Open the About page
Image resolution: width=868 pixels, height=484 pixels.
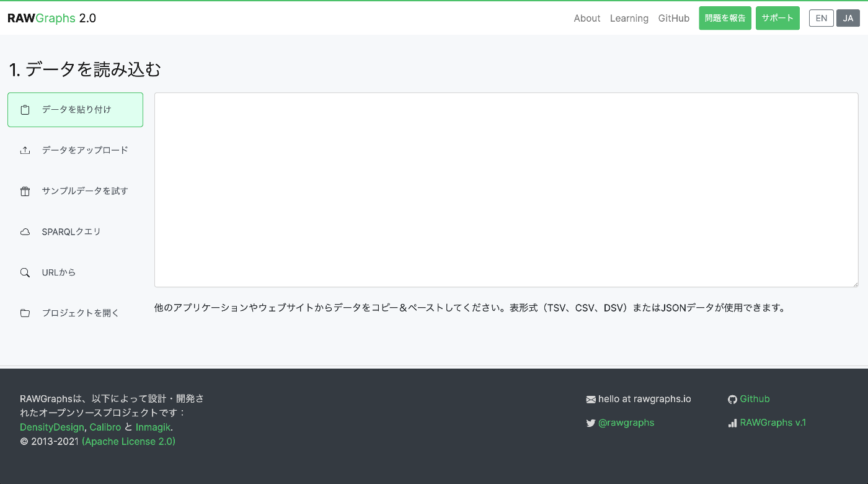tap(587, 18)
